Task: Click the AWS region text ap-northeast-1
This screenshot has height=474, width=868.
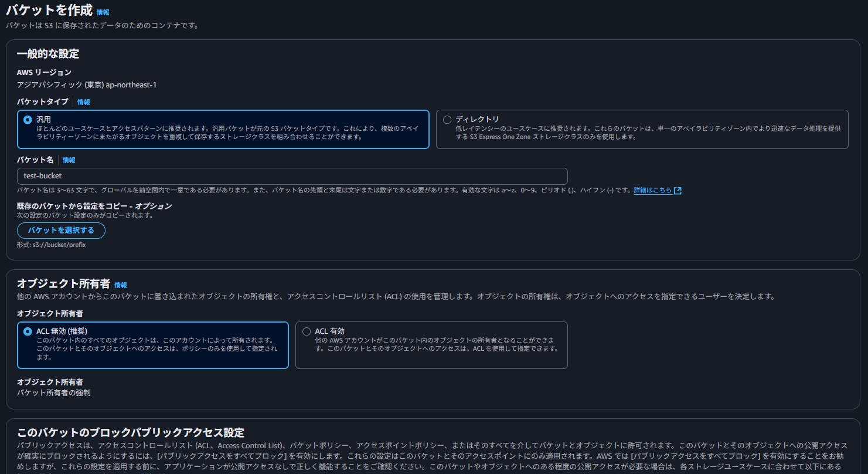Action: click(x=131, y=84)
